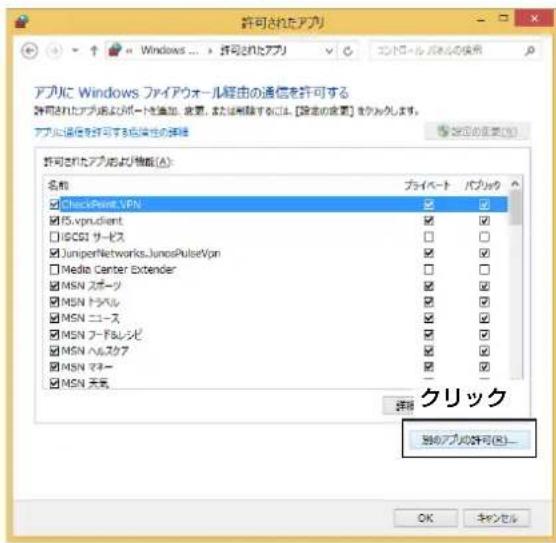Click the 設定の変更 button
The height and width of the screenshot is (543, 556).
[477, 132]
